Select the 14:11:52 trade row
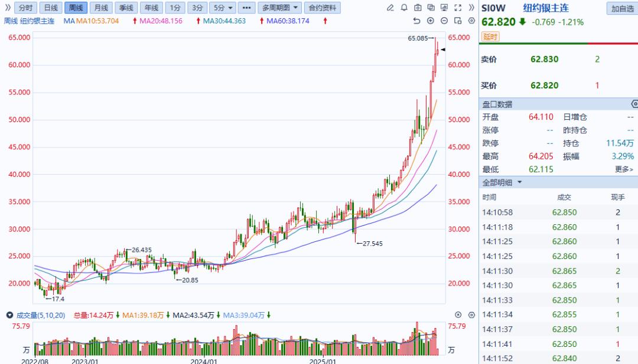This screenshot has width=638, height=364. point(558,358)
